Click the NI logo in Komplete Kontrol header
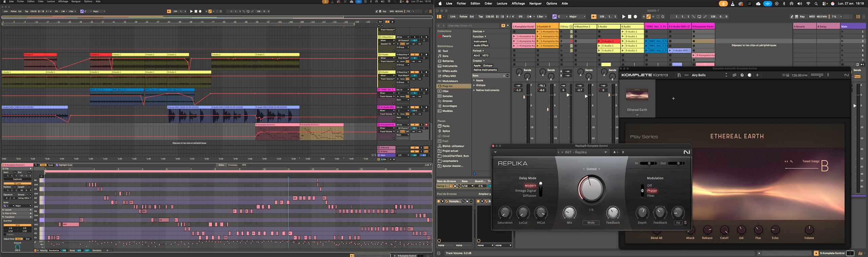This screenshot has width=868, height=257. point(846,75)
